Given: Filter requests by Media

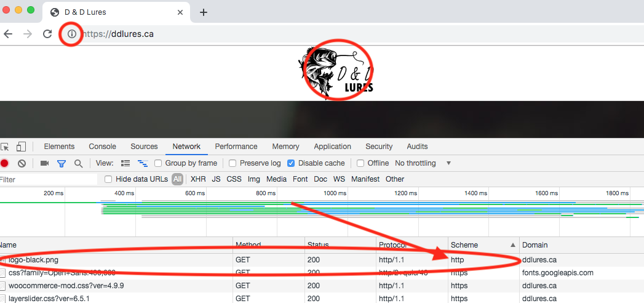Looking at the screenshot, I should tap(276, 179).
